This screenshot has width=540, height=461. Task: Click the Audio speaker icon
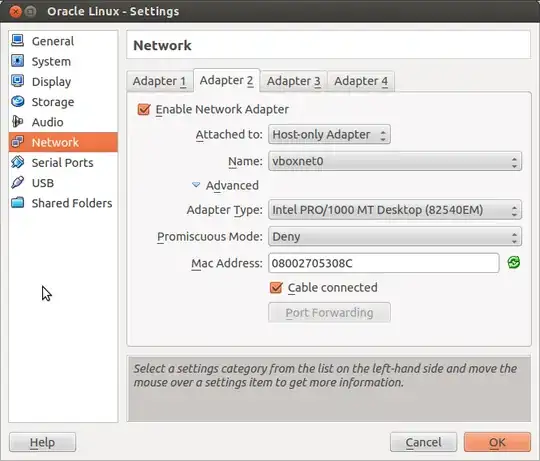tap(18, 122)
